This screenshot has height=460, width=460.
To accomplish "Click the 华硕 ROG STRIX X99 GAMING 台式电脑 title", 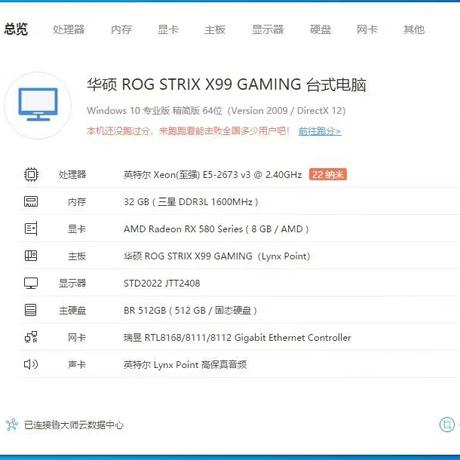I will tap(227, 85).
